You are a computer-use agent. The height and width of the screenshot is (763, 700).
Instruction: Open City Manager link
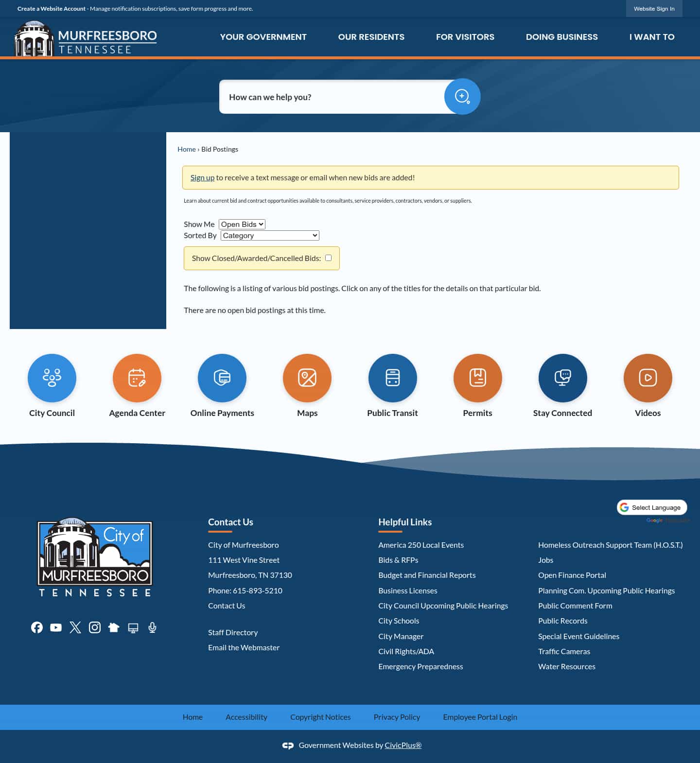(401, 637)
